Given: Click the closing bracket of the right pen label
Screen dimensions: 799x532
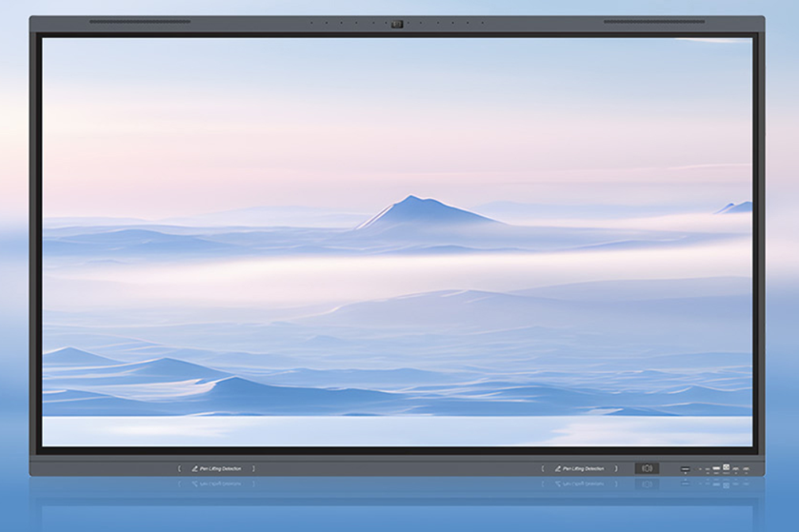Looking at the screenshot, I should click(616, 468).
